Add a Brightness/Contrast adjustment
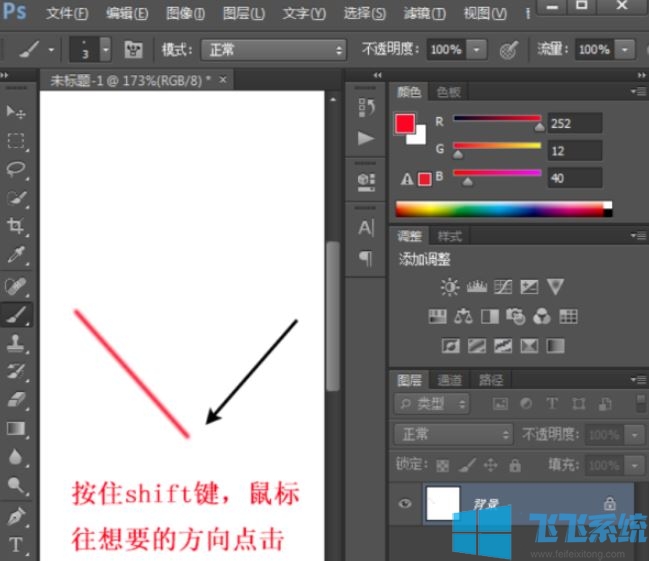 (450, 287)
